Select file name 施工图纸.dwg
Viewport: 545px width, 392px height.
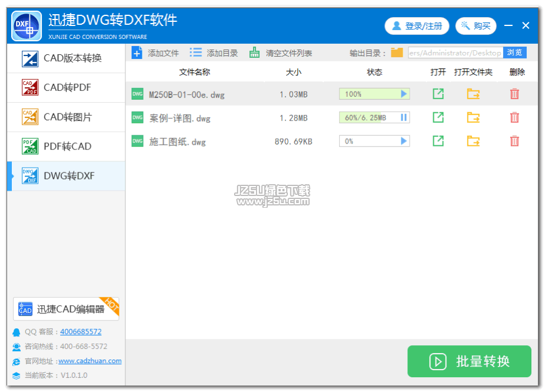(177, 142)
